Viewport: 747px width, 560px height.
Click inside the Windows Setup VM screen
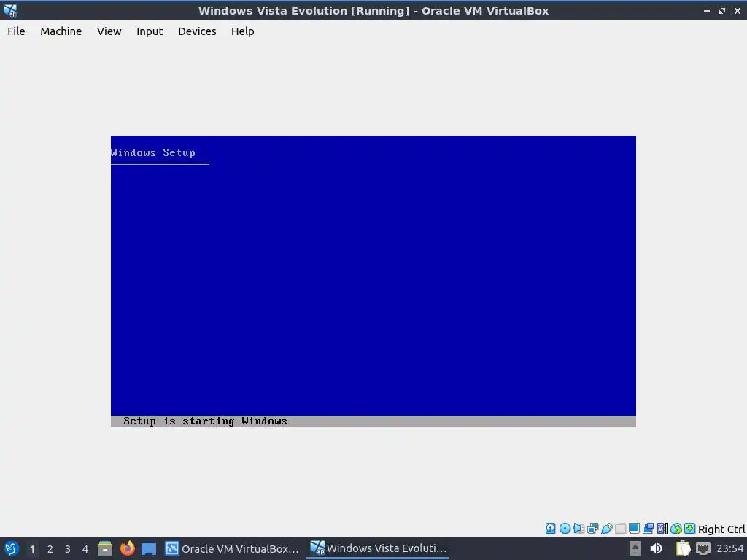click(x=373, y=281)
